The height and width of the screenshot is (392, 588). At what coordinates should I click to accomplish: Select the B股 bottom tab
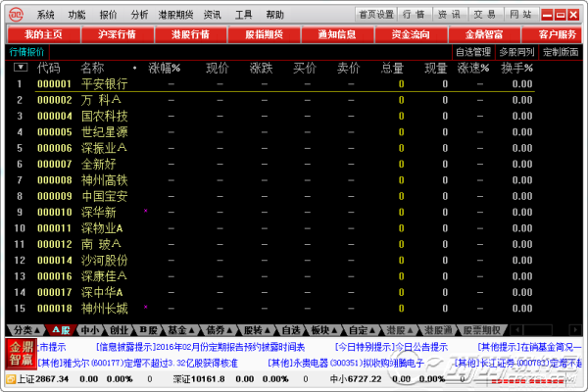pos(149,330)
